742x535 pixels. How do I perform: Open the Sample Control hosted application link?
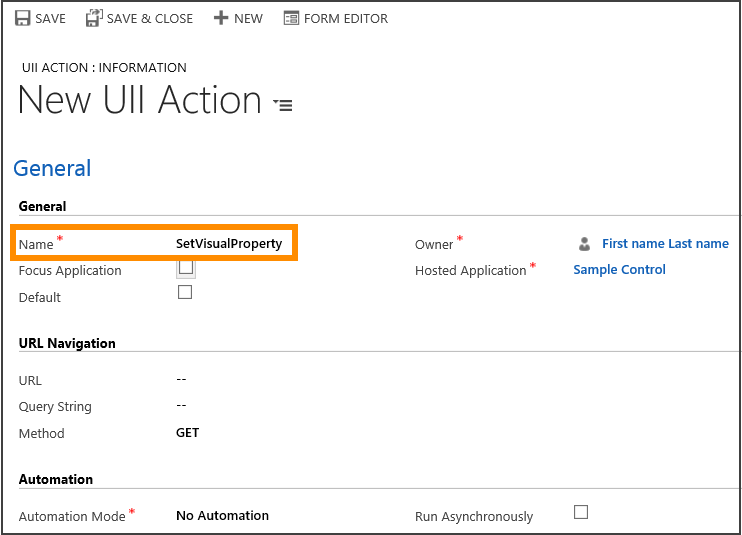click(x=619, y=270)
